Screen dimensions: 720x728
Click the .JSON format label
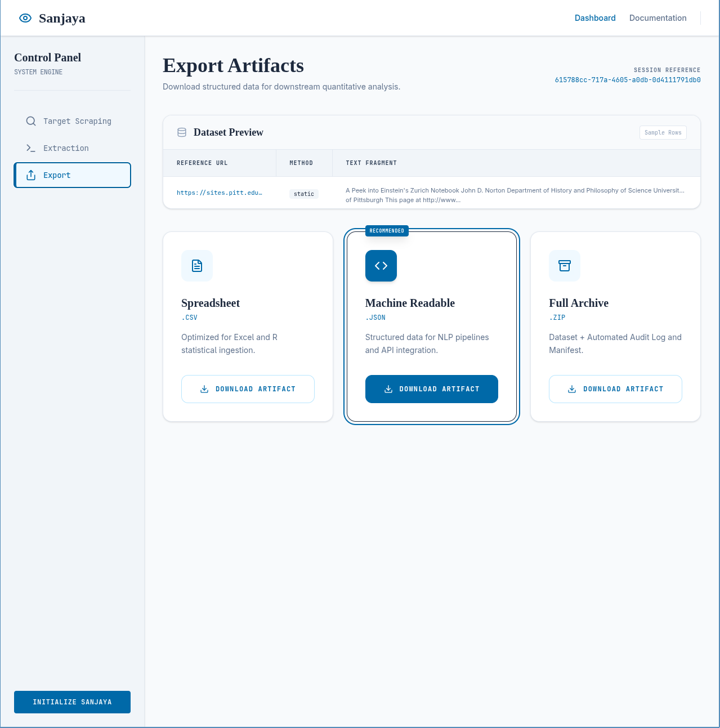(x=375, y=318)
